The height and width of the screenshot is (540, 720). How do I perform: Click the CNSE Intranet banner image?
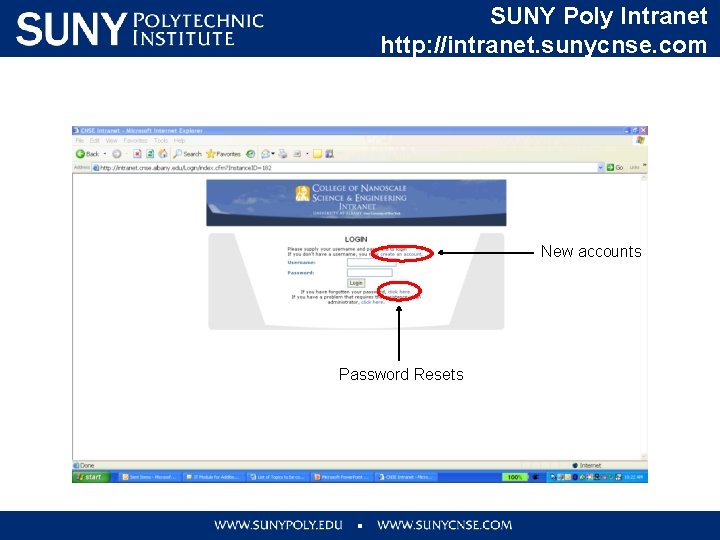pyautogui.click(x=356, y=202)
